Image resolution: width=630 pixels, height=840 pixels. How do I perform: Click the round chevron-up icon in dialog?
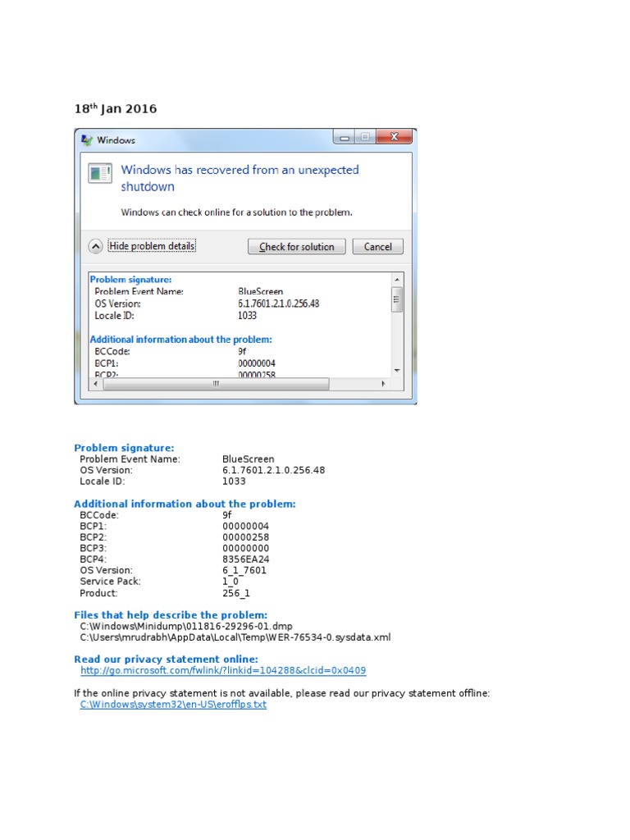click(x=95, y=246)
